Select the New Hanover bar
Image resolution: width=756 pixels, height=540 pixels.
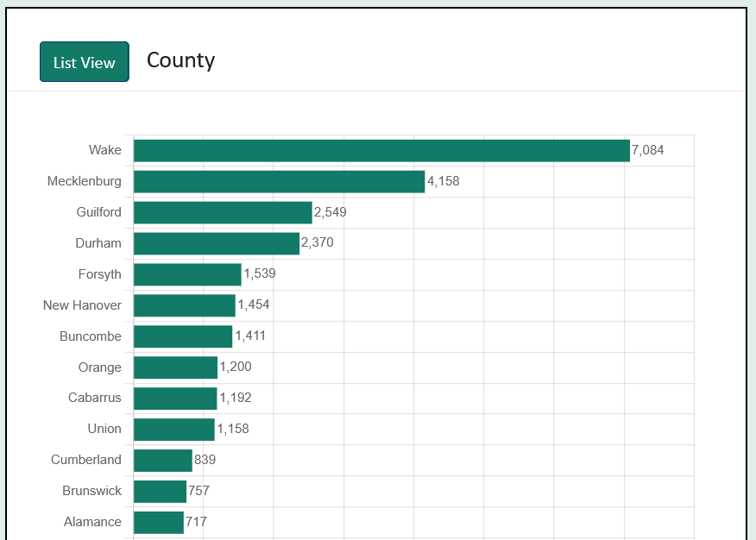(185, 306)
